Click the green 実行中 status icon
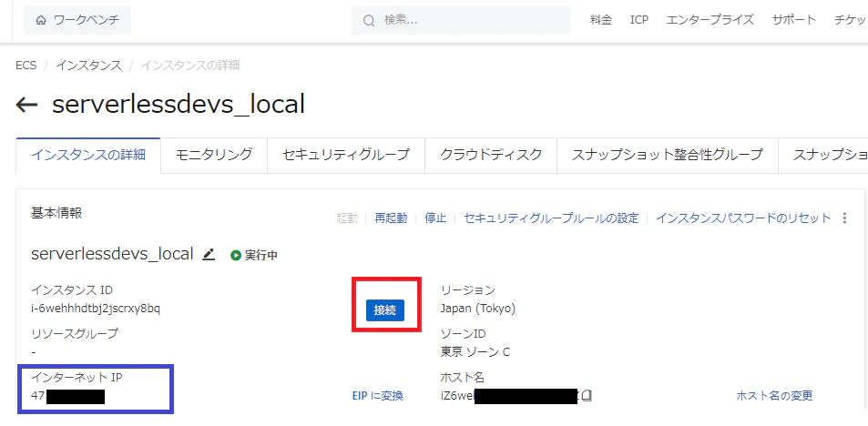868x426 pixels. 236,255
